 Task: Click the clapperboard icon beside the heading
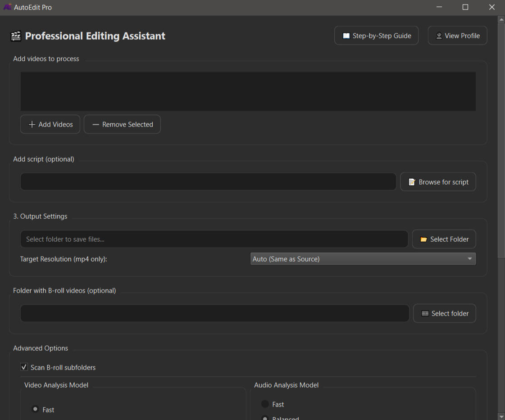point(16,36)
